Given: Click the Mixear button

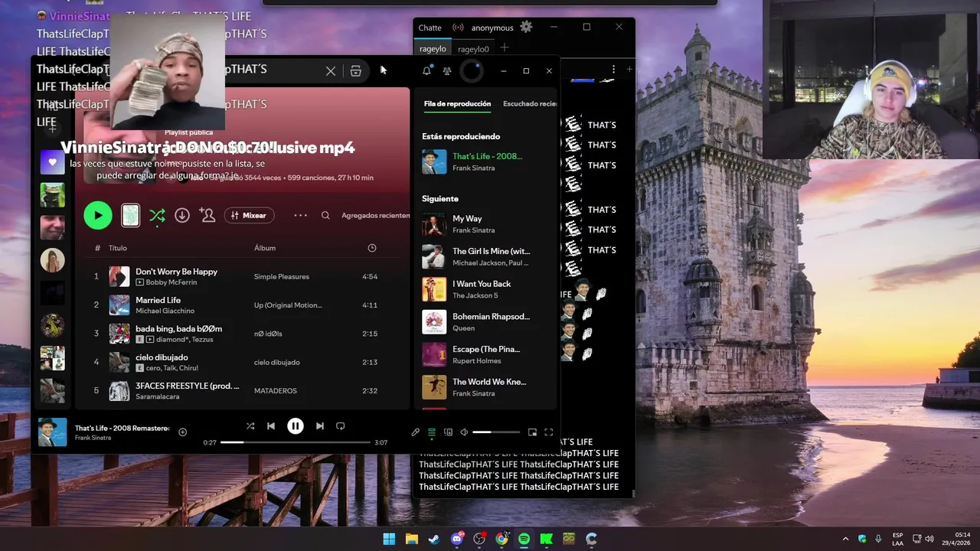Looking at the screenshot, I should 249,216.
